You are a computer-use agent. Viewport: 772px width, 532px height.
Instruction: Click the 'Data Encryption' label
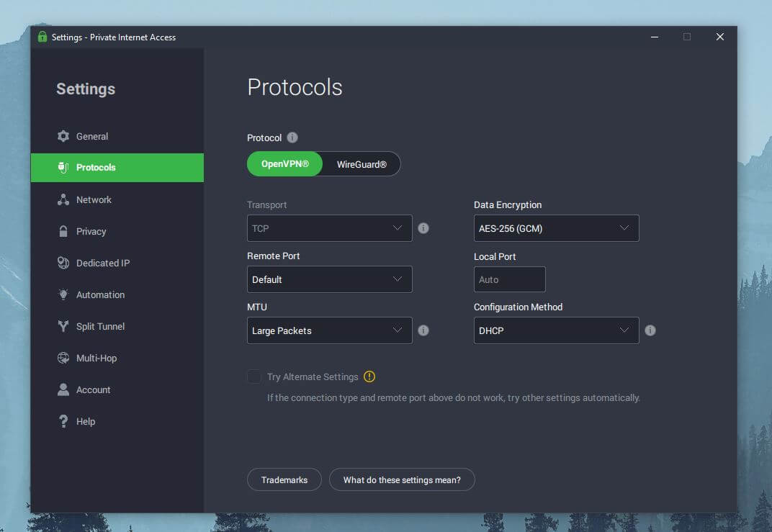point(508,204)
